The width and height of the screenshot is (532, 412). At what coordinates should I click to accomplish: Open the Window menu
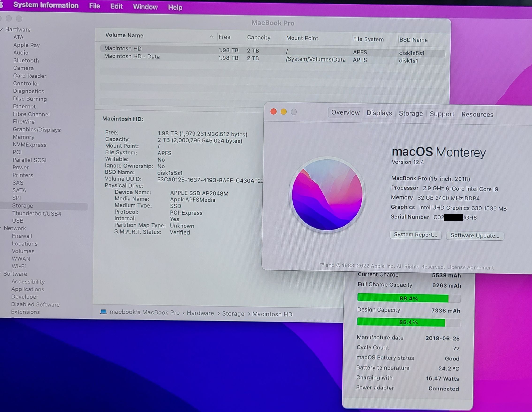tap(145, 7)
